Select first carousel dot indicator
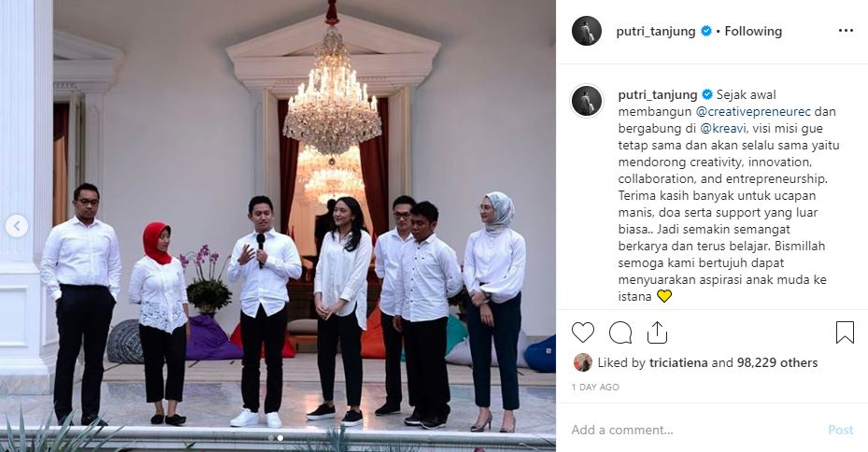The width and height of the screenshot is (868, 452). coord(271,438)
